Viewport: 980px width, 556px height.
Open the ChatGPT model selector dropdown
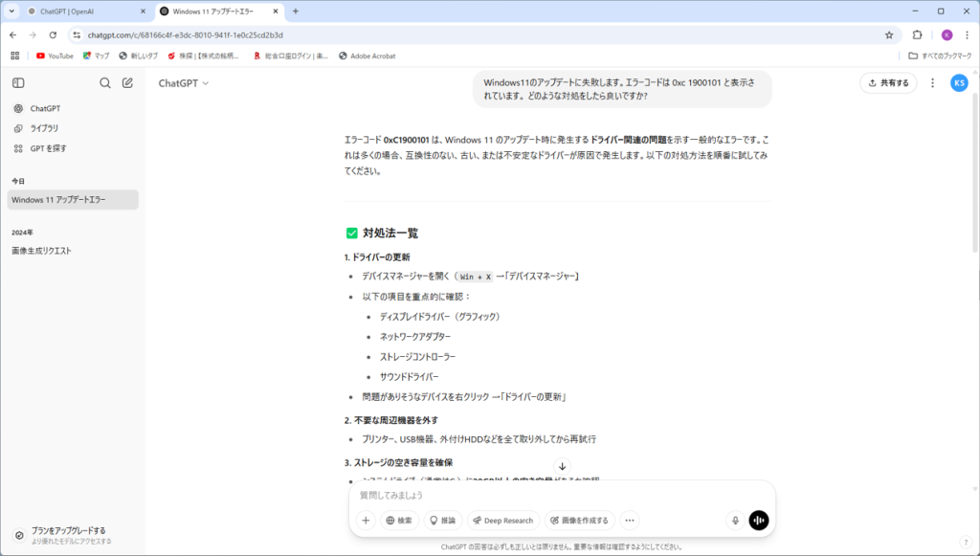click(x=184, y=83)
